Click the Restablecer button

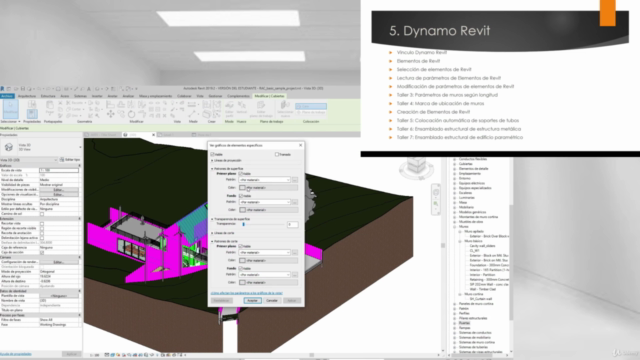[x=222, y=300]
